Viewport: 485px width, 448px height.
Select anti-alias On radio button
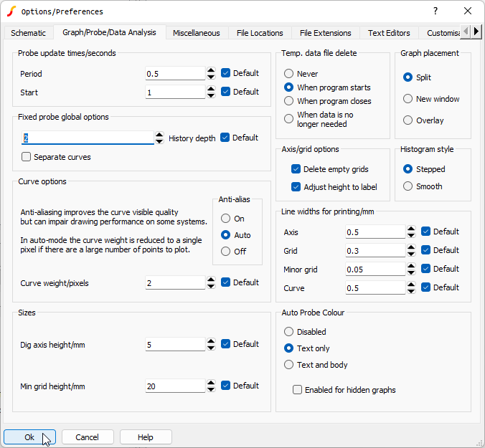[x=226, y=219]
